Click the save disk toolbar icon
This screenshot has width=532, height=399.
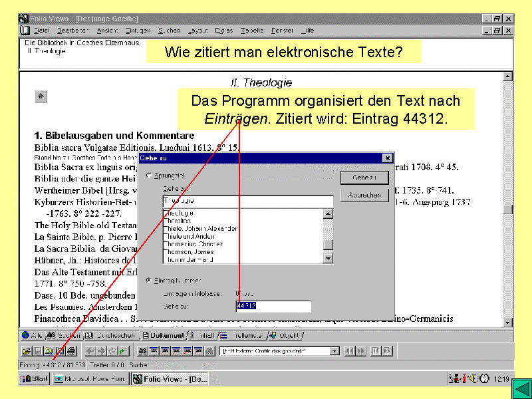[x=38, y=350]
